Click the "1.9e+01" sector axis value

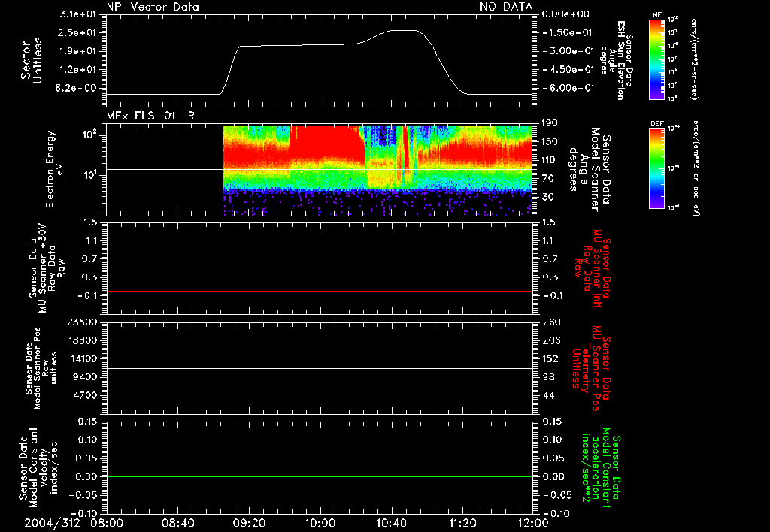click(x=78, y=51)
